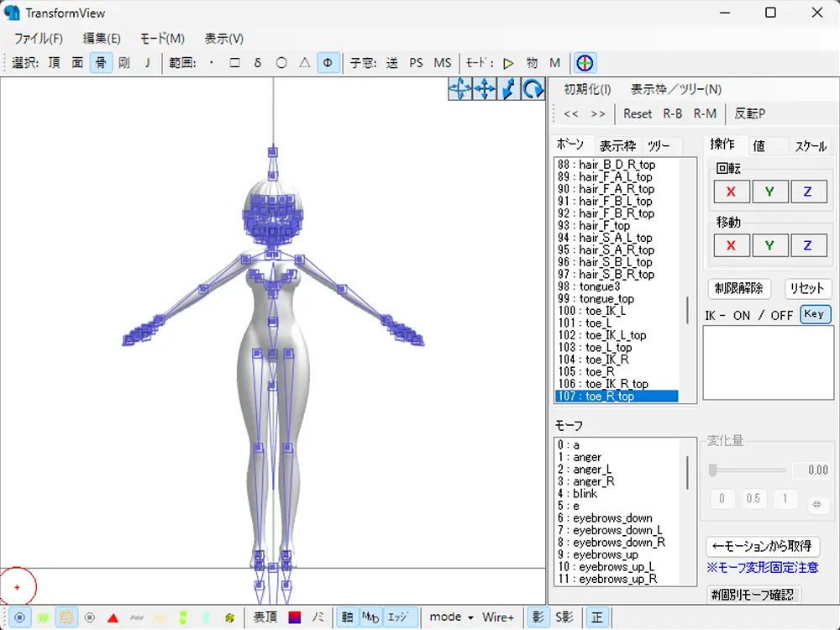840x630 pixels.
Task: Open the 表示枠/ツリー(N) menu
Action: (675, 89)
